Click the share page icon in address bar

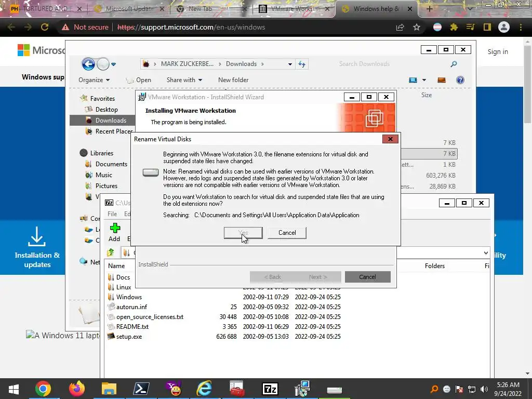pyautogui.click(x=400, y=27)
